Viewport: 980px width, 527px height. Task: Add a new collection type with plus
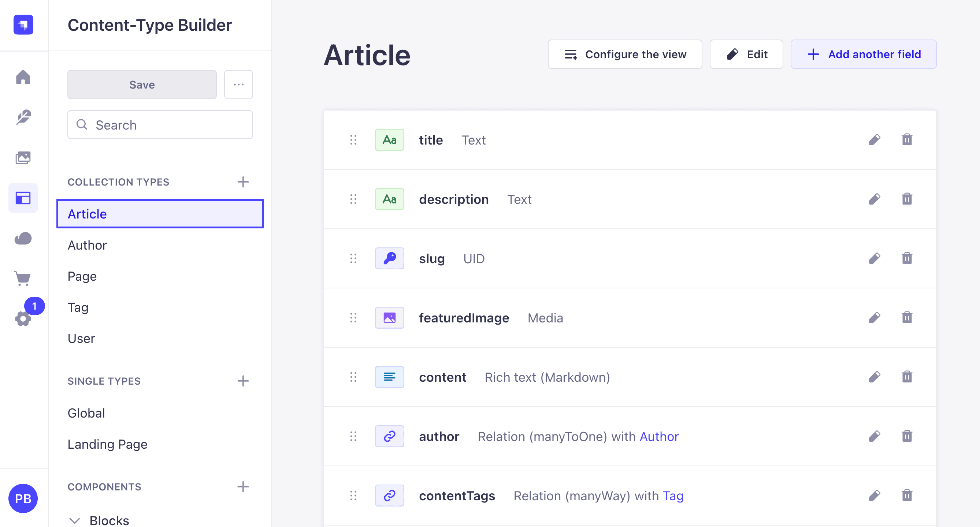(x=243, y=182)
